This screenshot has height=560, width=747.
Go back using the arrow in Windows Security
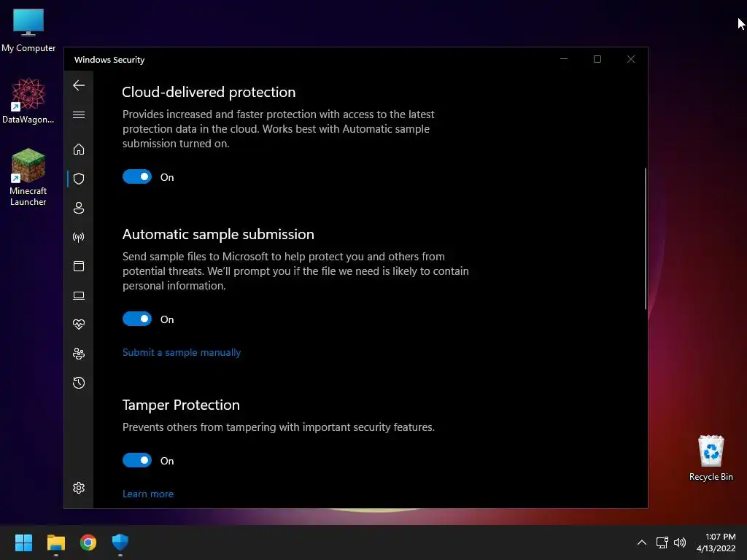[x=79, y=85]
